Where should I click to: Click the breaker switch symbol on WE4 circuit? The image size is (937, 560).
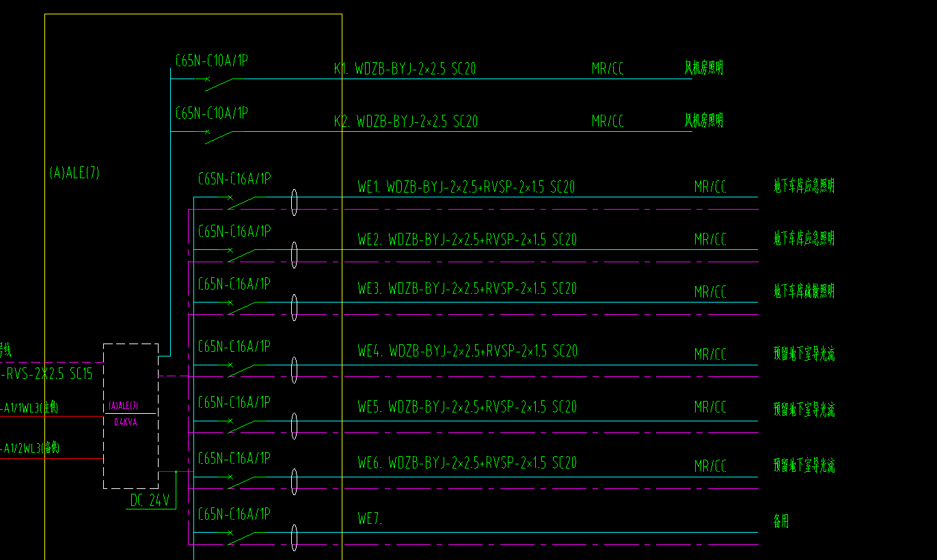click(x=241, y=370)
